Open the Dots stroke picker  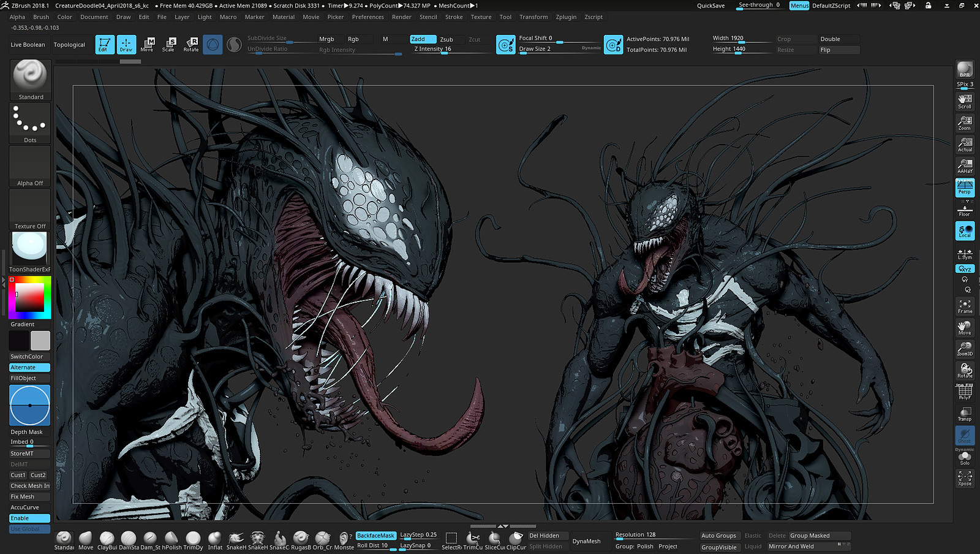click(30, 123)
